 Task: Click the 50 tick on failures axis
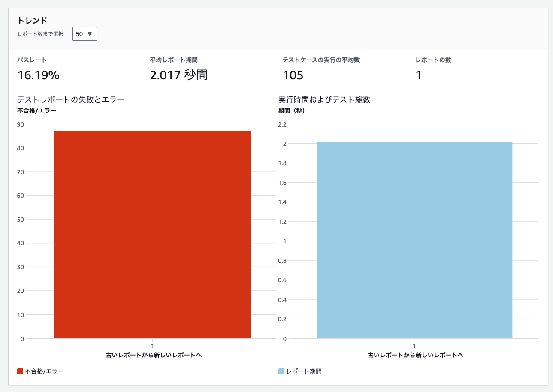21,220
